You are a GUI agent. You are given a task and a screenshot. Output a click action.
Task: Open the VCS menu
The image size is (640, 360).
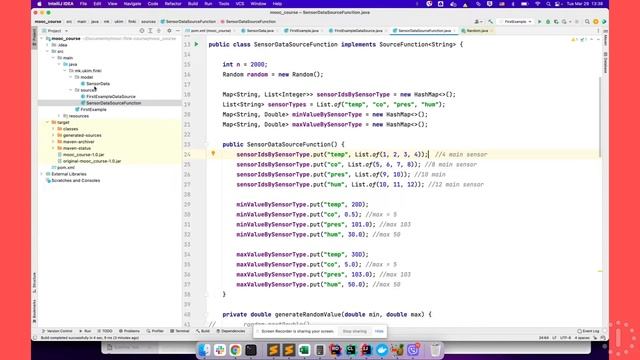[240, 4]
